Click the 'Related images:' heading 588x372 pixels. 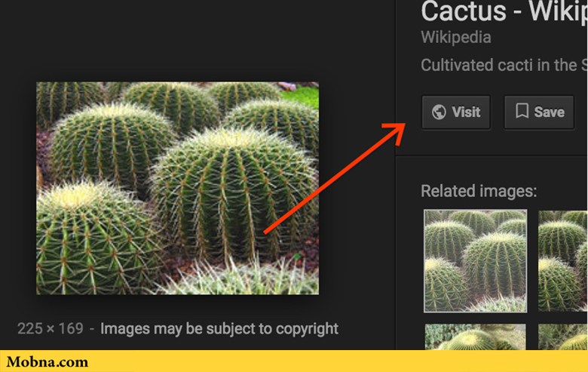pos(479,191)
